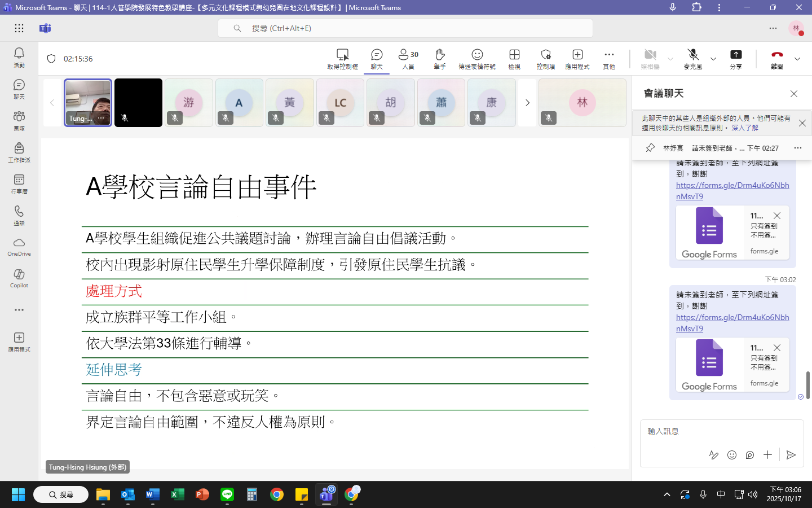Show next participants with right chevron
The width and height of the screenshot is (812, 508).
pyautogui.click(x=527, y=103)
